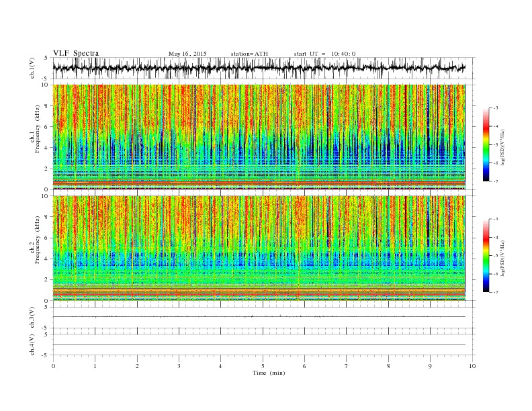This screenshot has width=532, height=411.
Task: Click inside the ch.2 spectrogram panel
Action: point(259,248)
